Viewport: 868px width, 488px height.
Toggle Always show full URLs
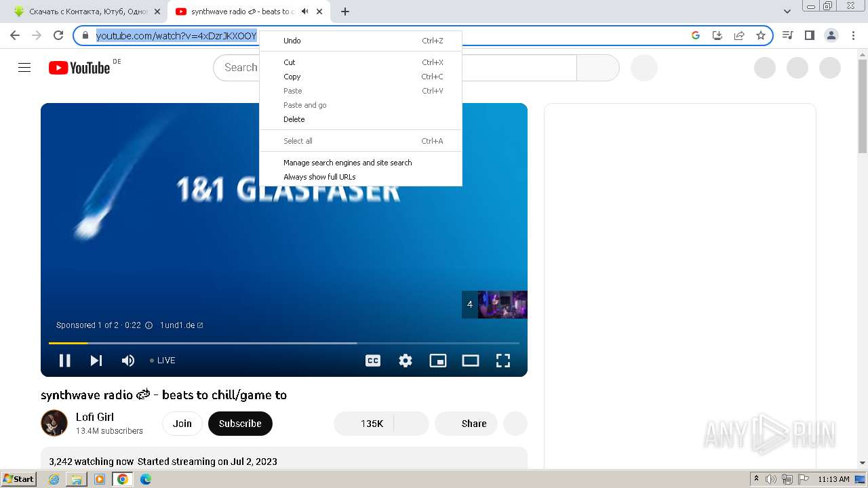[361, 177]
